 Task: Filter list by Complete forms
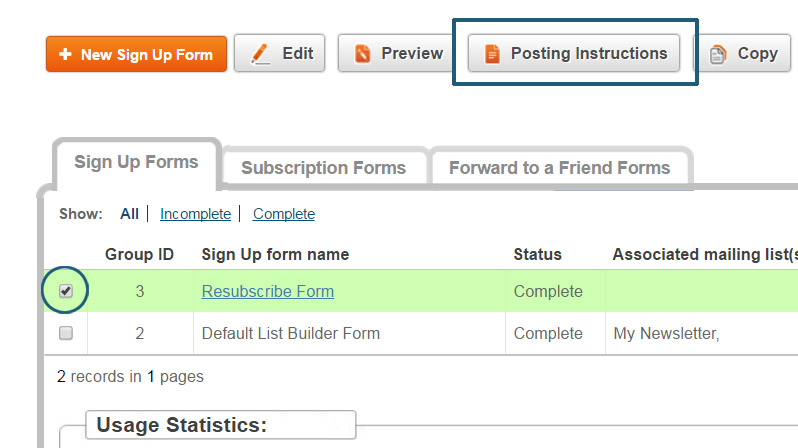pyautogui.click(x=283, y=214)
